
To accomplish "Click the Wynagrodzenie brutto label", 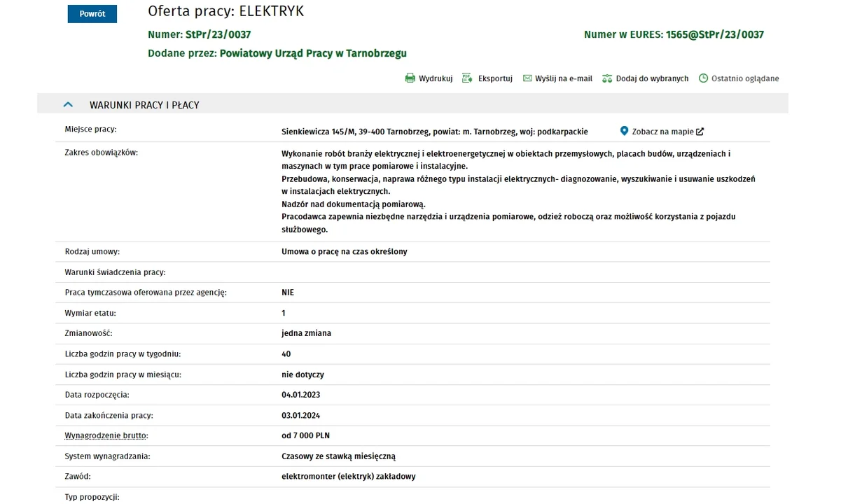I will click(106, 435).
